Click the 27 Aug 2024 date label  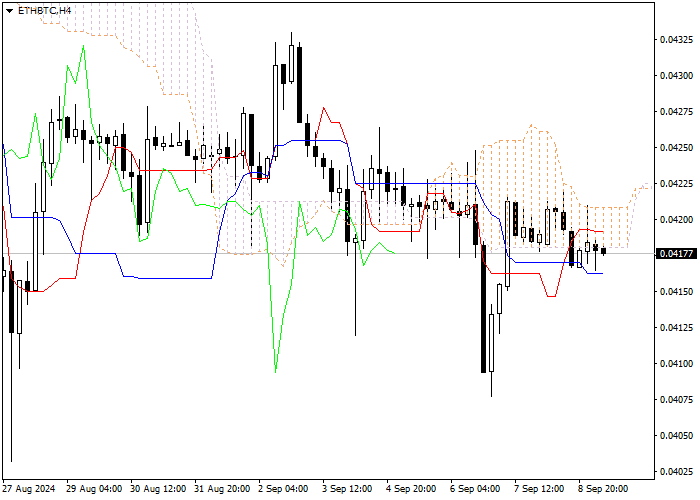point(29,489)
